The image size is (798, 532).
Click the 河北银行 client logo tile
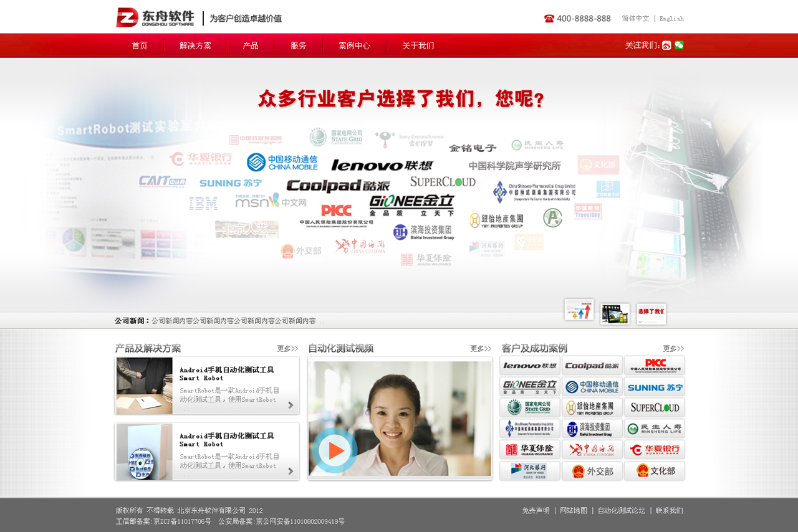point(530,472)
